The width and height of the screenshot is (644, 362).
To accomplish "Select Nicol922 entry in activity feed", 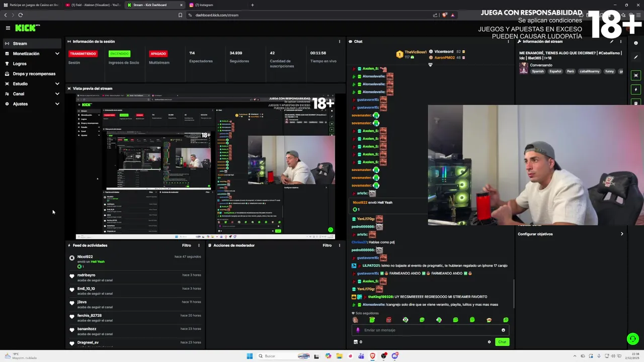I will pos(135,261).
